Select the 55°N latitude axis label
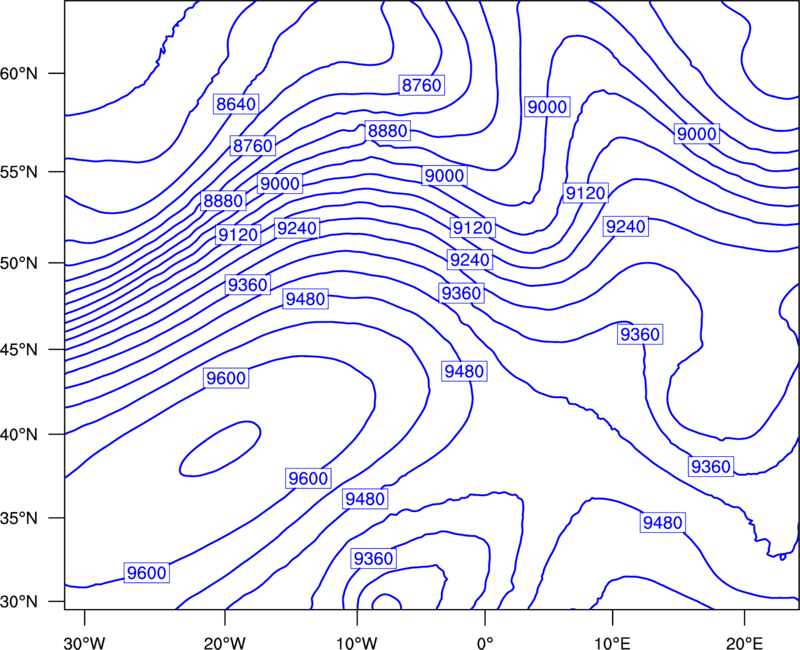The image size is (800, 650). point(19,172)
